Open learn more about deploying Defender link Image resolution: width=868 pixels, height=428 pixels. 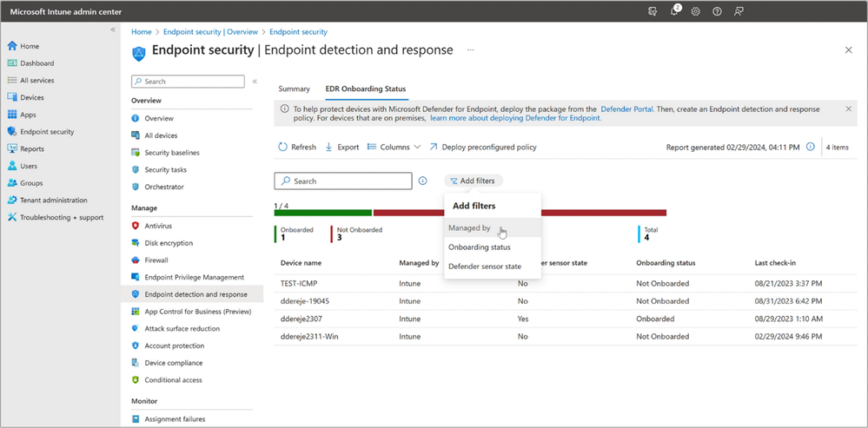click(515, 118)
